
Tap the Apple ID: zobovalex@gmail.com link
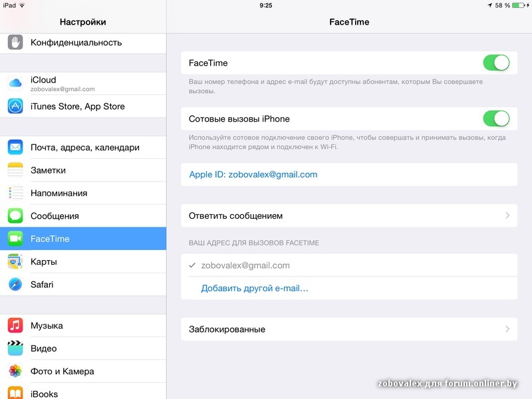click(x=253, y=175)
